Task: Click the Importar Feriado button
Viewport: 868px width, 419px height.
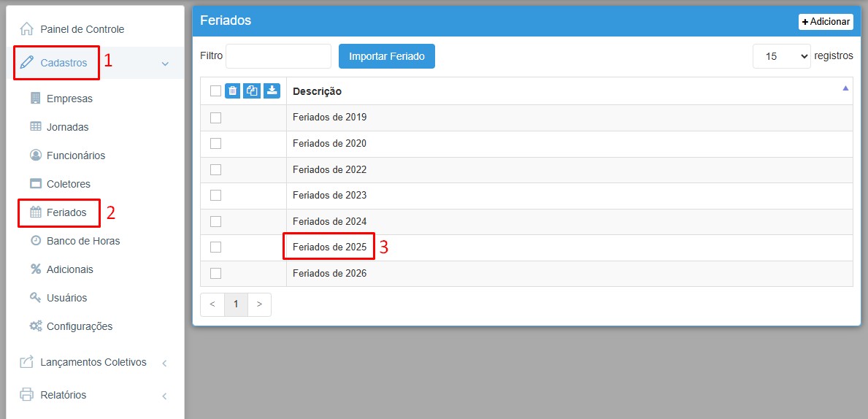Action: pyautogui.click(x=386, y=56)
